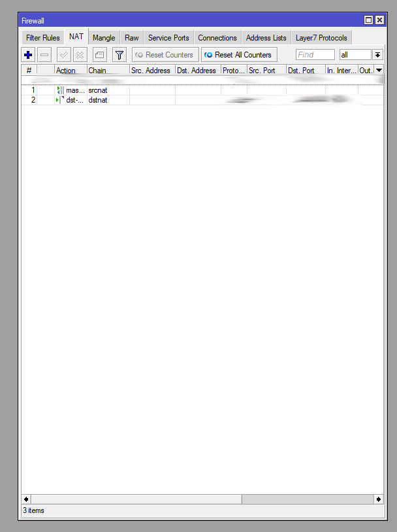Sort by the # column header
397x532 pixels.
click(29, 70)
